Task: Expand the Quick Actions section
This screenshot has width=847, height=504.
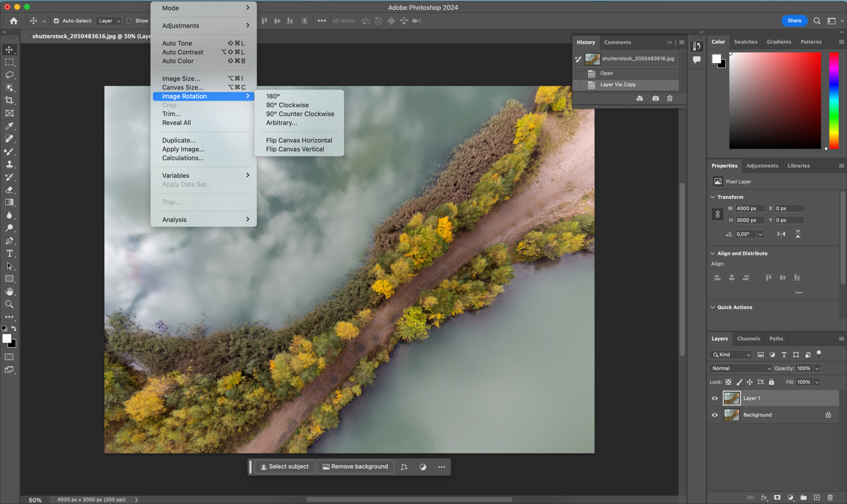Action: [712, 307]
